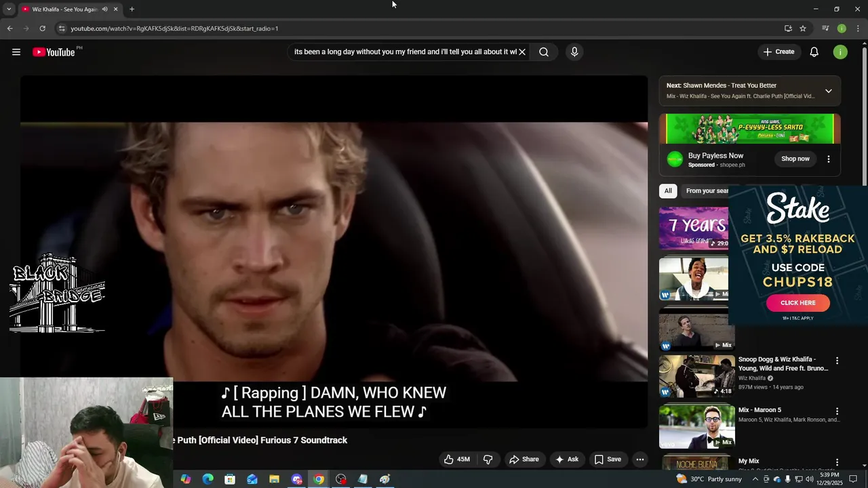Screen dimensions: 868x488
Task: Open the YouTube guide hamburger menu
Action: tap(16, 52)
